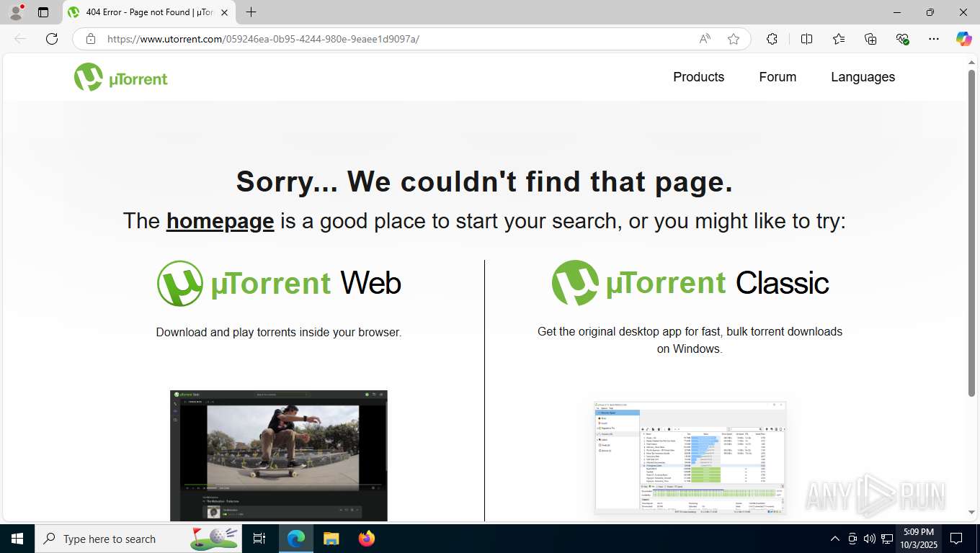Image resolution: width=980 pixels, height=553 pixels.
Task: Open the µTorrent Web logo link
Action: pos(279,283)
